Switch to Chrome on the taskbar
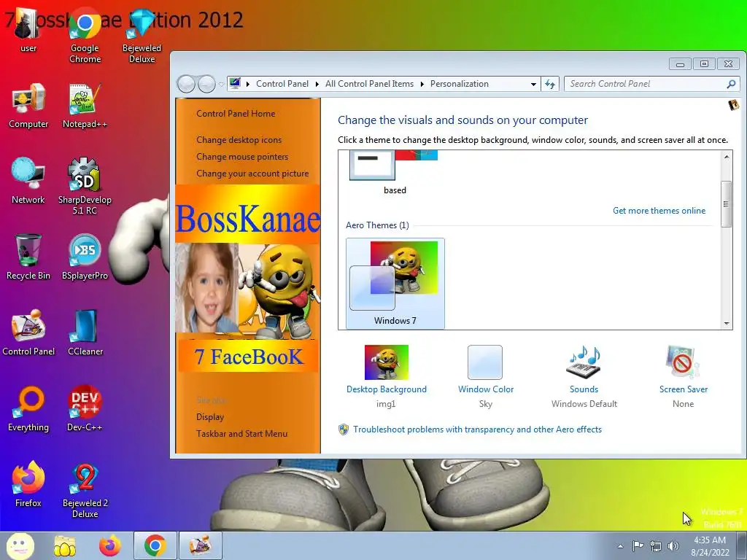This screenshot has height=560, width=747. 155,545
